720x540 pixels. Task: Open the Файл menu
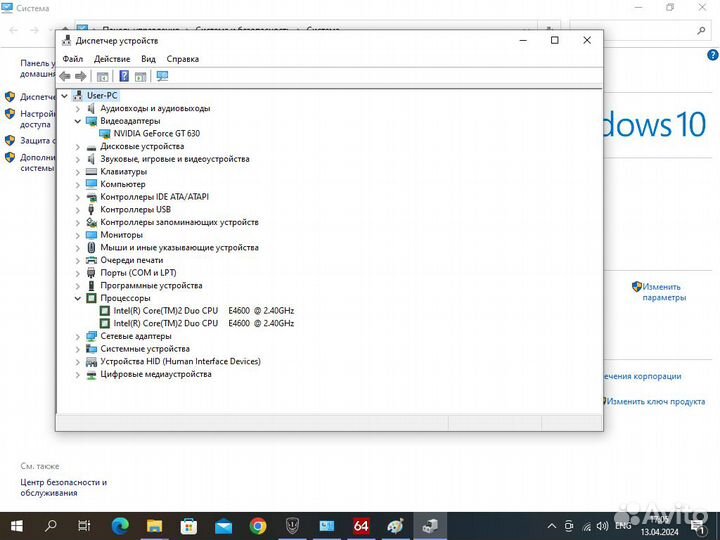click(73, 59)
